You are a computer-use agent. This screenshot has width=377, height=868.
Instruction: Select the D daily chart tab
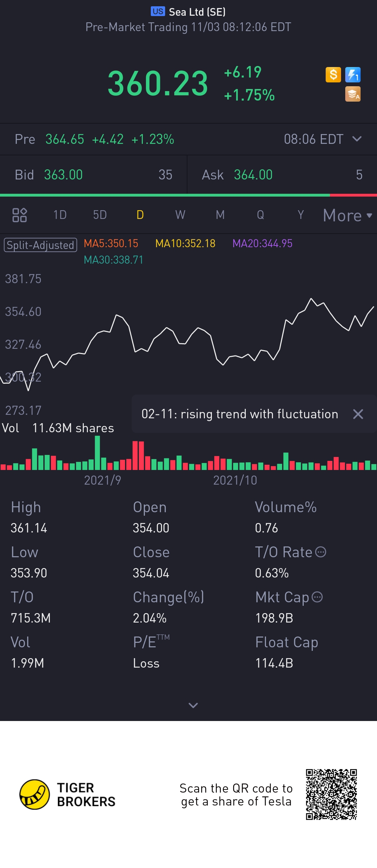(140, 215)
